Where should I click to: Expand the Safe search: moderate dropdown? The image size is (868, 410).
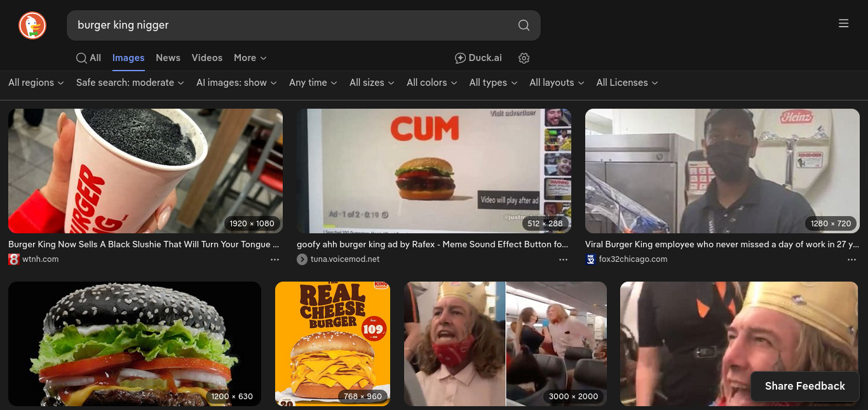coord(130,83)
